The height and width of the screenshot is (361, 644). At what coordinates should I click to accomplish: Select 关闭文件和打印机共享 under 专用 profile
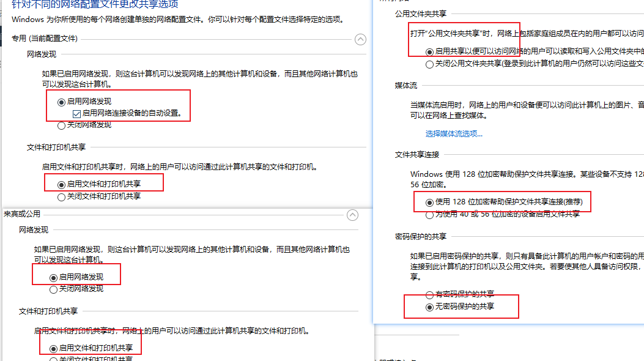[x=62, y=197]
